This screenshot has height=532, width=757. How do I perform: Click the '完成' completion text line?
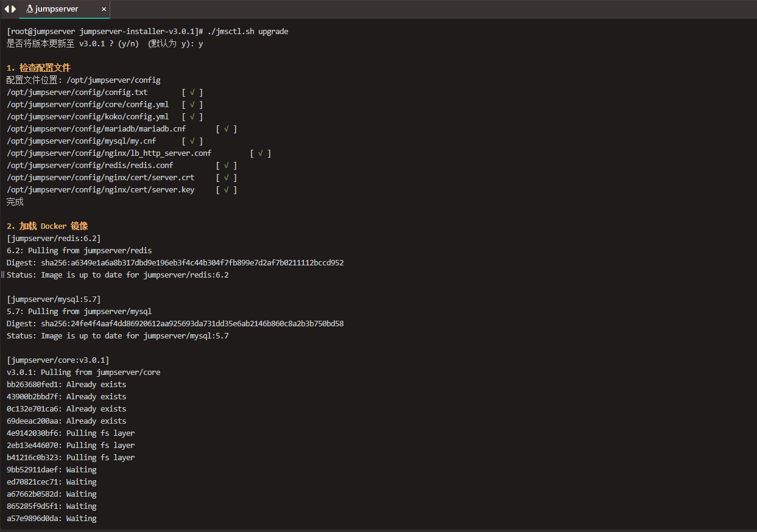point(15,201)
